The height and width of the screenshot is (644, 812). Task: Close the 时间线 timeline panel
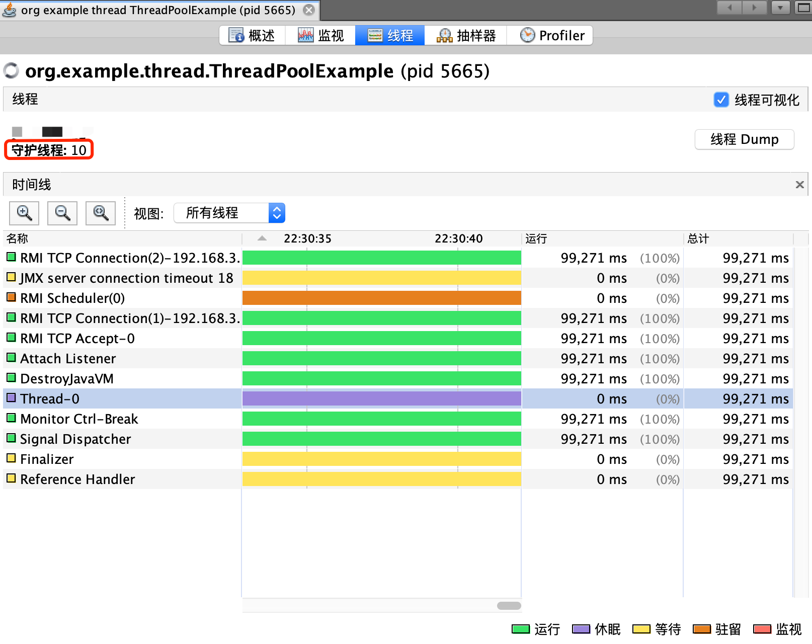pos(799,185)
